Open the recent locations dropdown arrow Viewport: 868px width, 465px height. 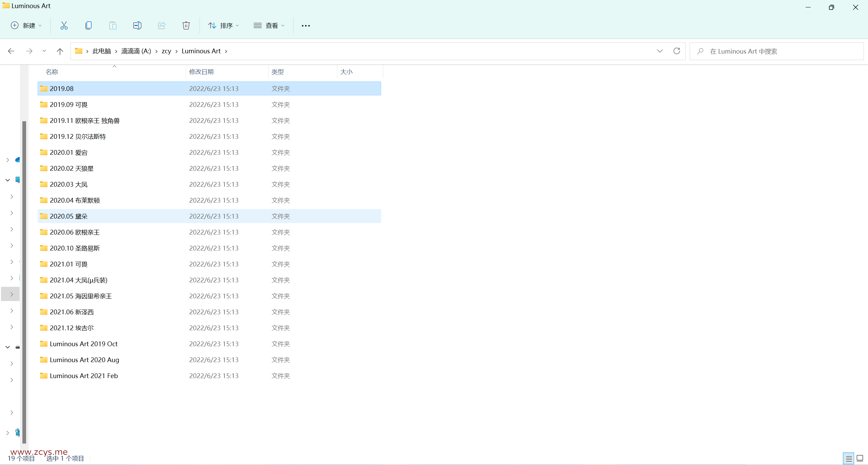click(x=44, y=51)
